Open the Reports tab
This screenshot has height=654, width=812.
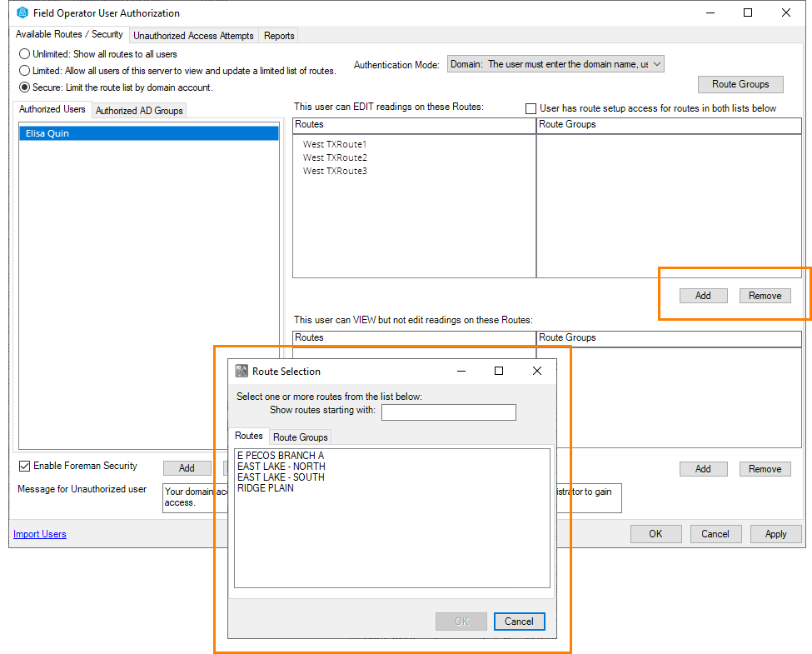279,36
